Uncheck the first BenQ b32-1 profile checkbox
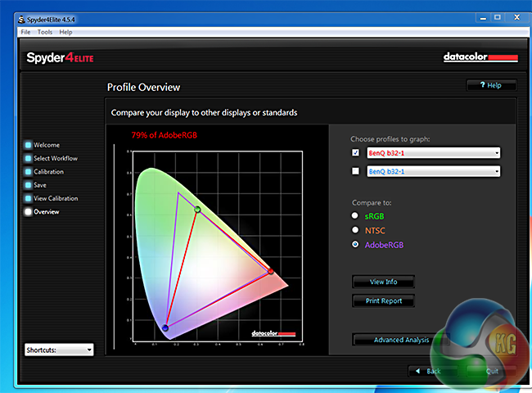 [x=355, y=153]
